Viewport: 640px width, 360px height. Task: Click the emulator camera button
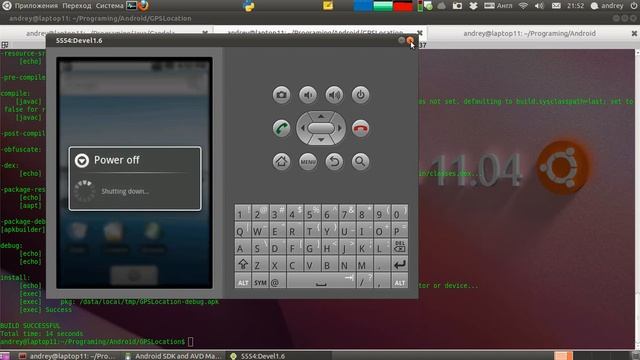coord(281,95)
